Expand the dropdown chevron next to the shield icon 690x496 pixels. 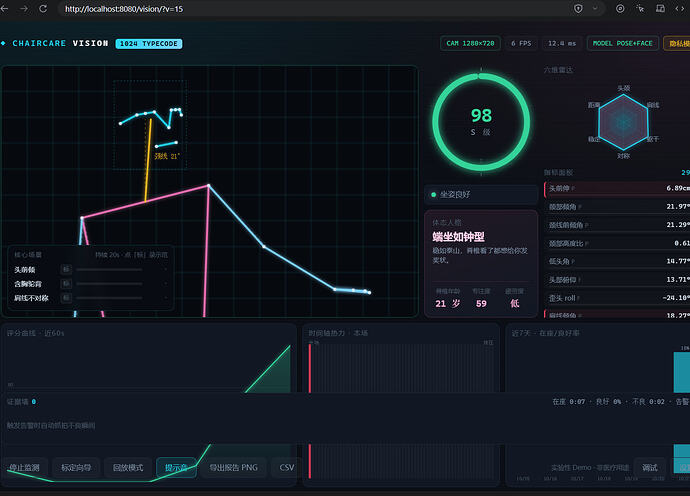coord(595,8)
